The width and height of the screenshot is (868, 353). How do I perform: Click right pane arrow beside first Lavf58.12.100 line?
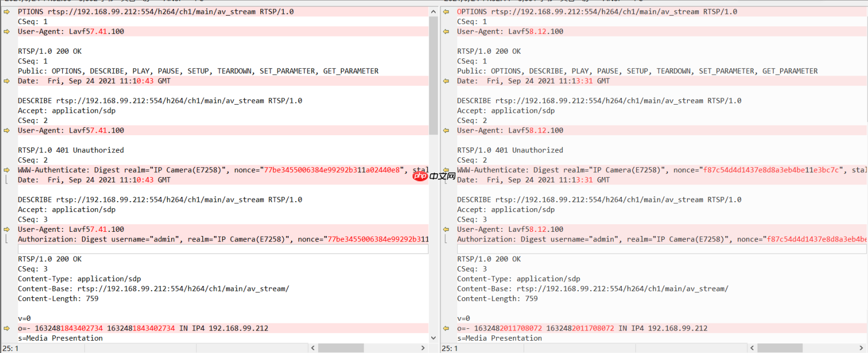point(446,32)
